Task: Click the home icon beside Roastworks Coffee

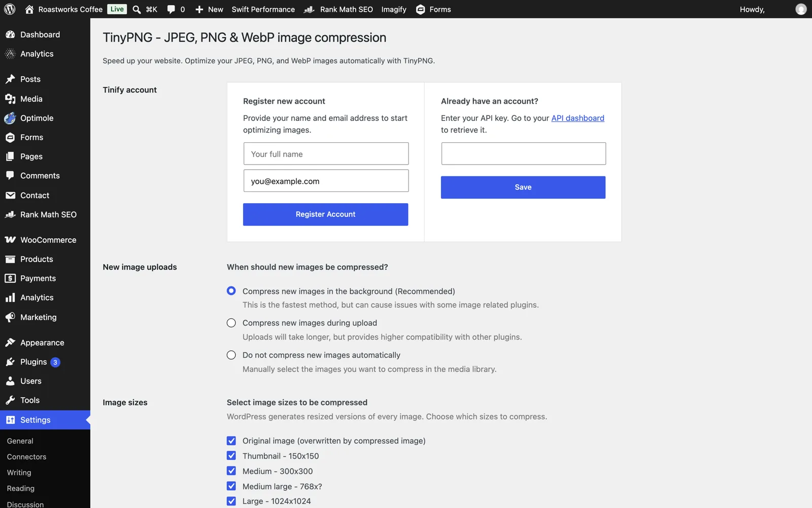Action: click(29, 9)
